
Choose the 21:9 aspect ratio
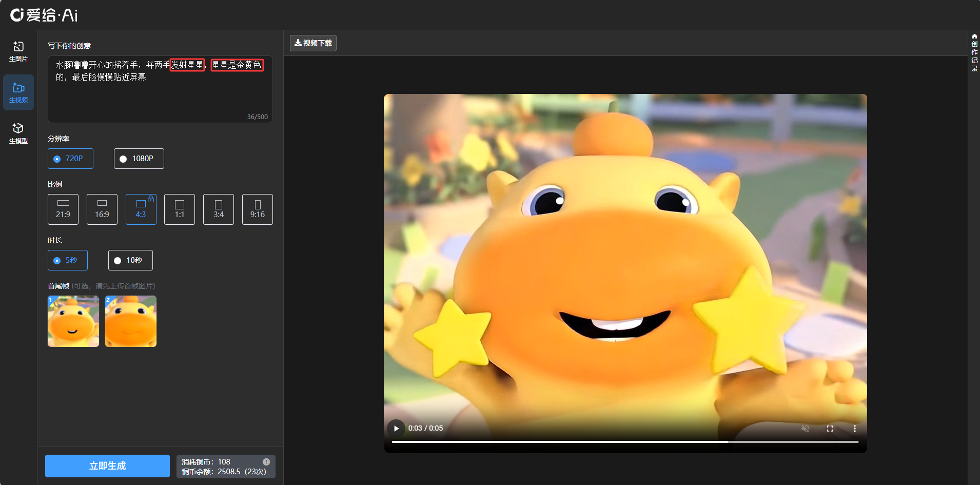(x=63, y=209)
